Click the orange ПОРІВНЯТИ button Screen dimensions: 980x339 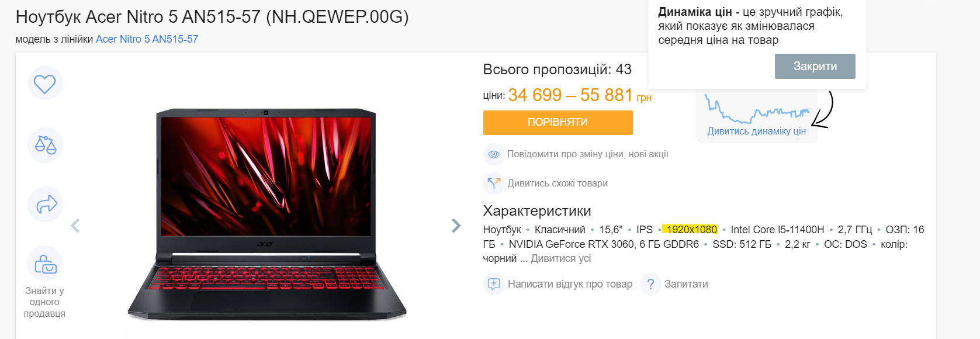click(557, 122)
